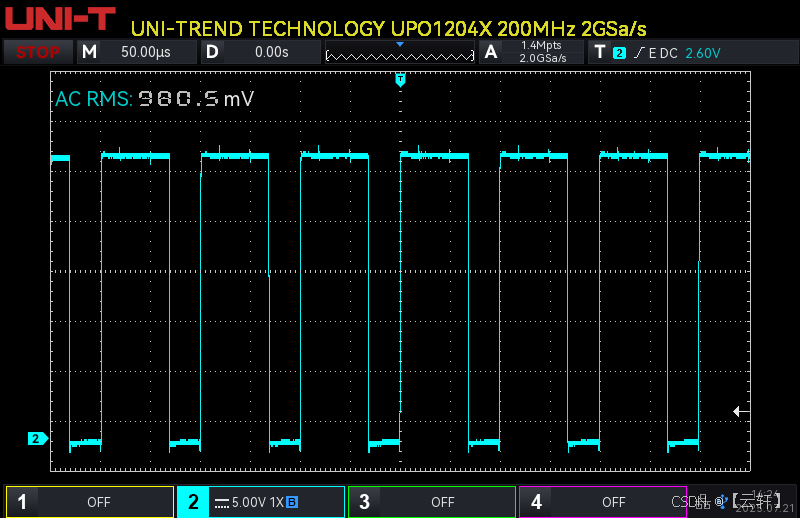Click the 2.0GSa/s sample rate text
800x518 pixels.
pos(542,58)
